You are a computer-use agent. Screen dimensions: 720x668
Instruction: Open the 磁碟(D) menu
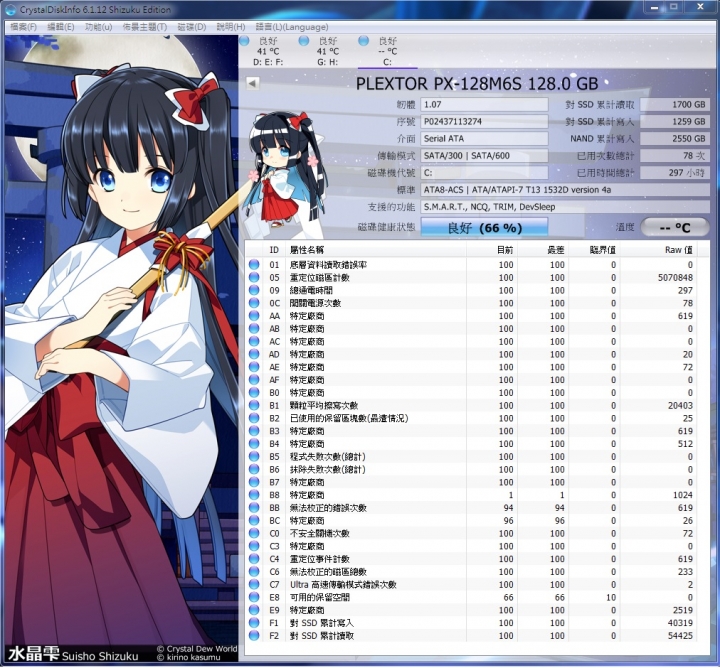tap(191, 27)
